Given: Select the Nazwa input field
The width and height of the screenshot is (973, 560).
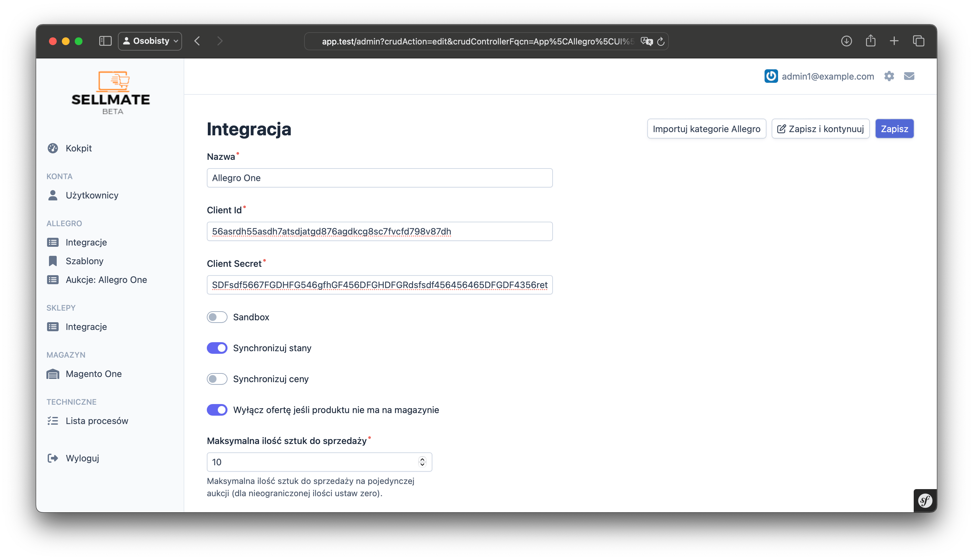Looking at the screenshot, I should (379, 177).
